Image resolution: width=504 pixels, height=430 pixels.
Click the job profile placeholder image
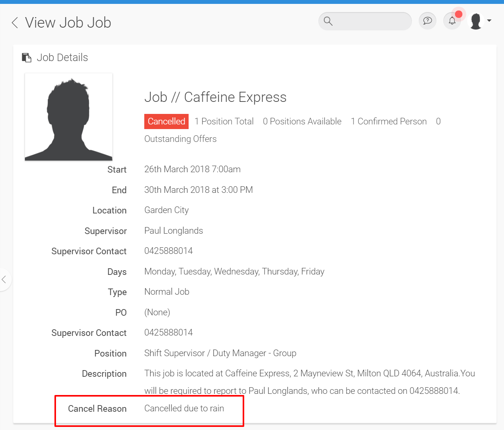(x=68, y=117)
